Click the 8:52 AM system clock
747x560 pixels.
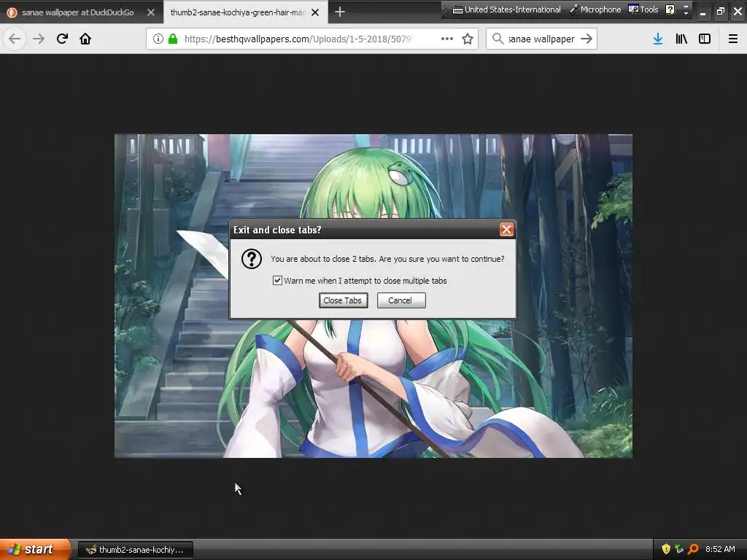[x=720, y=549]
